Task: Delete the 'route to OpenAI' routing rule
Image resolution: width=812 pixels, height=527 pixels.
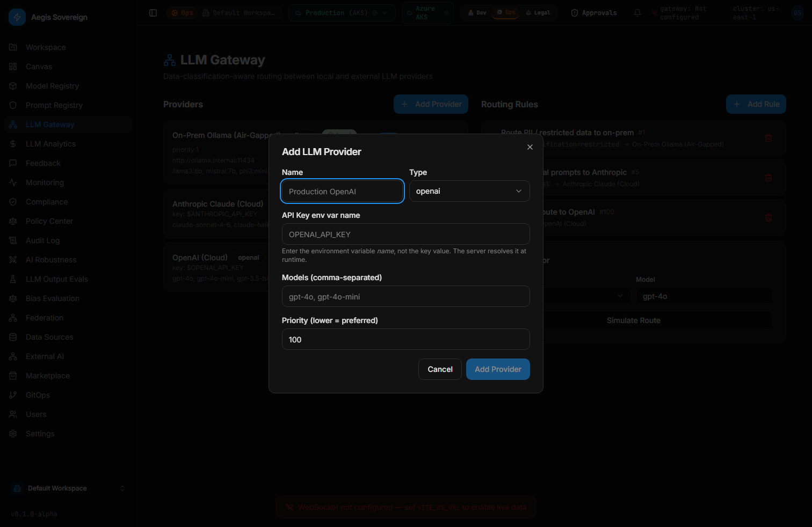Action: click(769, 217)
